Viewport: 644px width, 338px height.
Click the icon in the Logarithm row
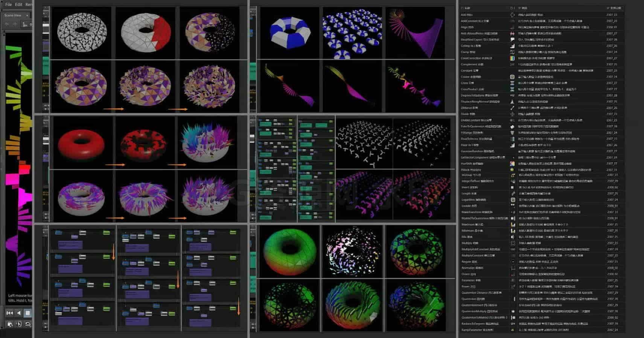513,200
